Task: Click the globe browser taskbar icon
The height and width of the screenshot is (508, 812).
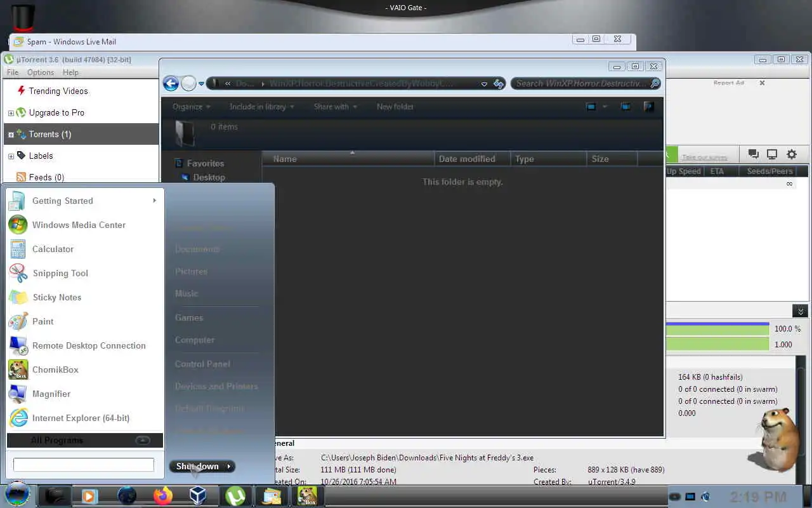Action: pos(126,495)
